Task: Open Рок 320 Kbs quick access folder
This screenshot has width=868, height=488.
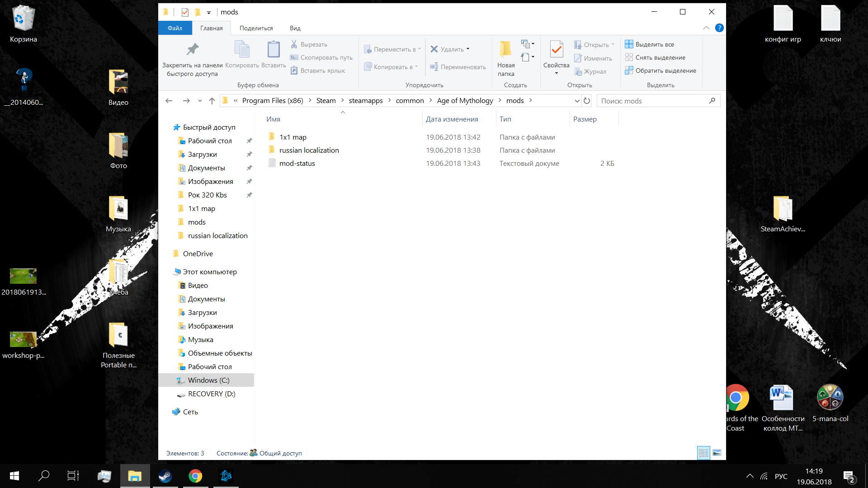Action: coord(208,195)
